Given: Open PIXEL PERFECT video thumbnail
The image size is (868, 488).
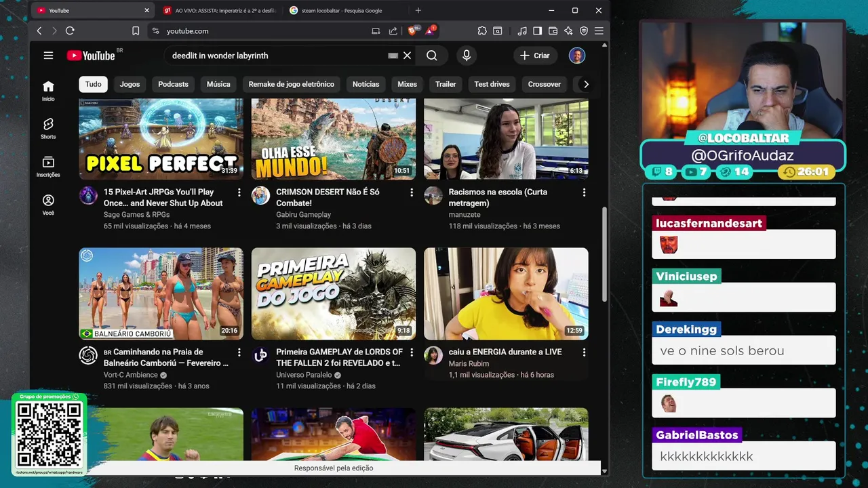Looking at the screenshot, I should (161, 139).
